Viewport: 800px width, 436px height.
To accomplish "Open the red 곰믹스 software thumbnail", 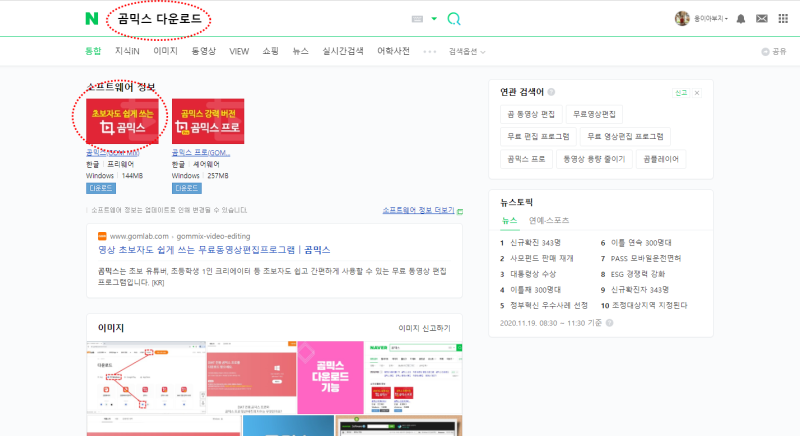I will point(122,121).
